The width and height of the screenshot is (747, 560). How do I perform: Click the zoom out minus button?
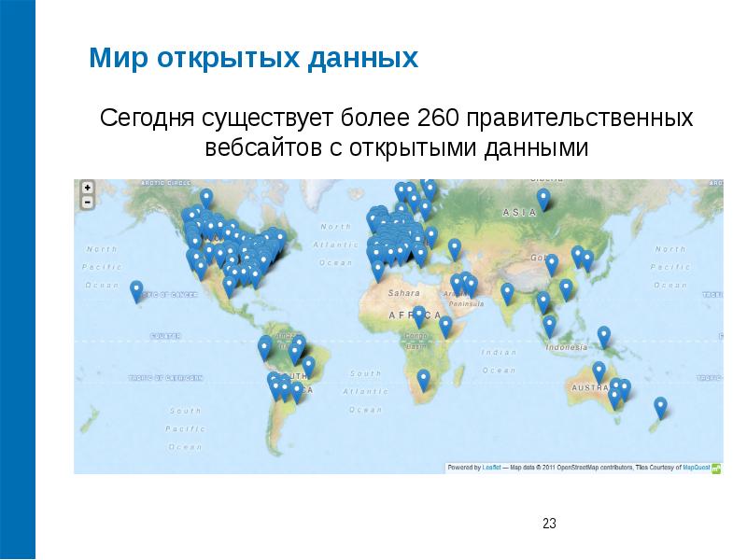pyautogui.click(x=87, y=203)
